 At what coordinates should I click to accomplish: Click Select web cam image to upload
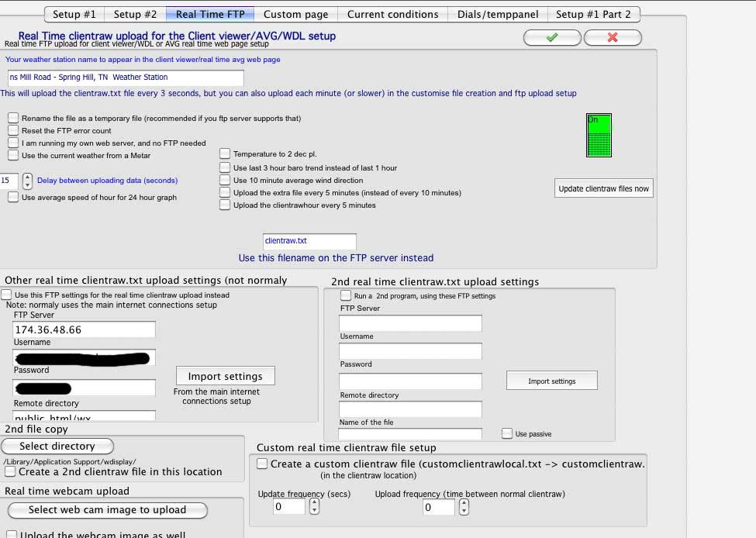click(x=108, y=510)
